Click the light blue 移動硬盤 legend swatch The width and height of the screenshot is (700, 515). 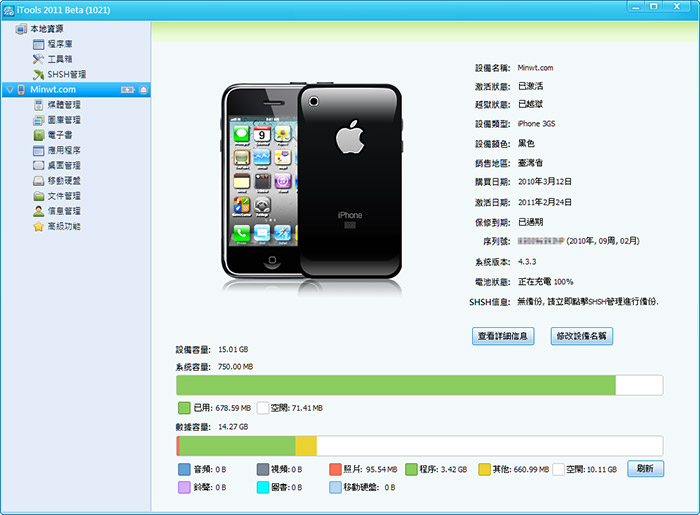(x=335, y=487)
